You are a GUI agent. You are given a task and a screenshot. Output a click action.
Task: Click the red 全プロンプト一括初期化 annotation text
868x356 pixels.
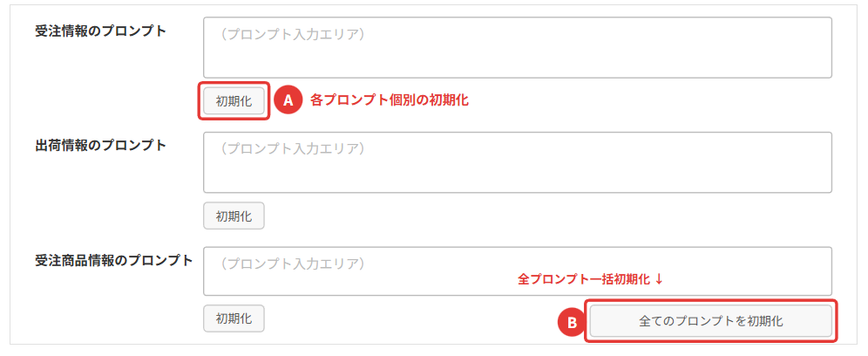584,279
